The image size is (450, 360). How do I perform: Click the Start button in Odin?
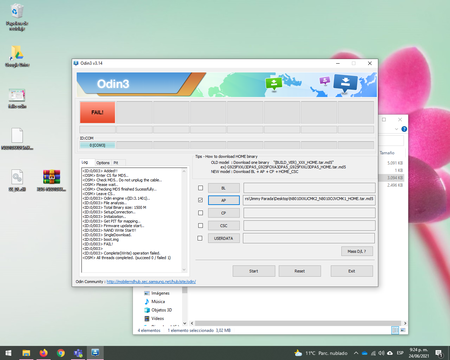(254, 271)
